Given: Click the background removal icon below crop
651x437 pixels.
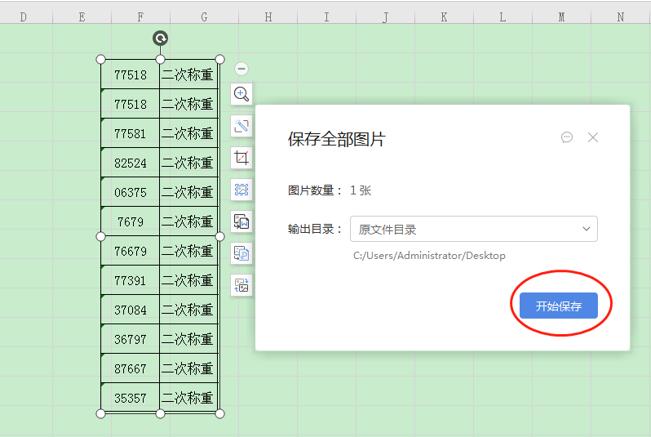Looking at the screenshot, I should coord(241,190).
